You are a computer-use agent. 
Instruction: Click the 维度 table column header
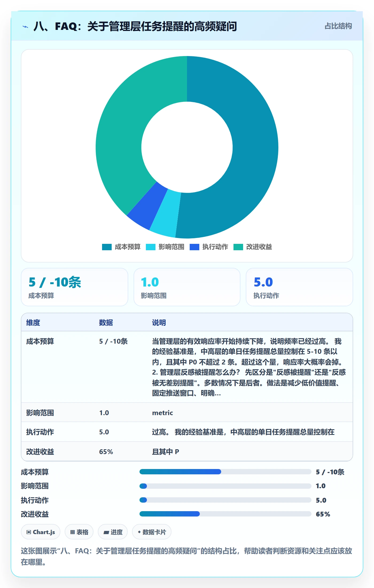33,323
